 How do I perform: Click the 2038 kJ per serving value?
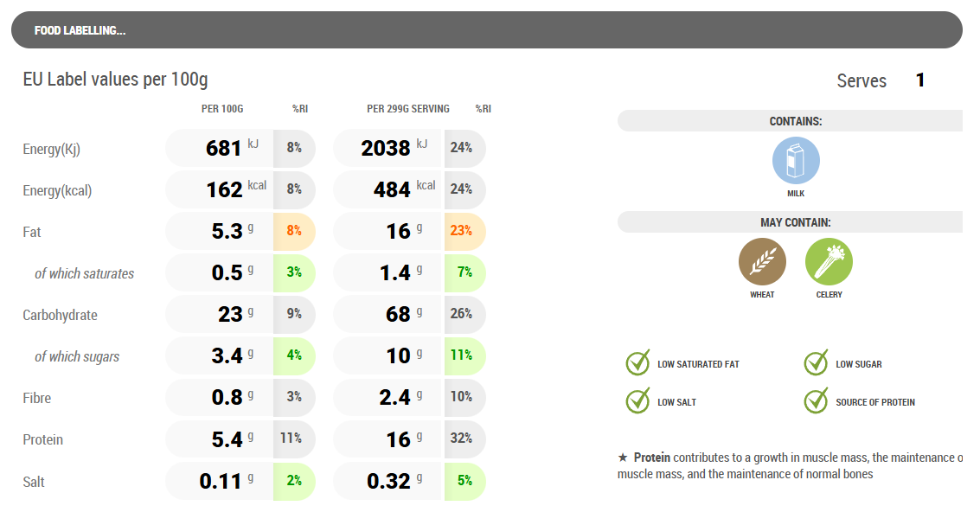387,149
